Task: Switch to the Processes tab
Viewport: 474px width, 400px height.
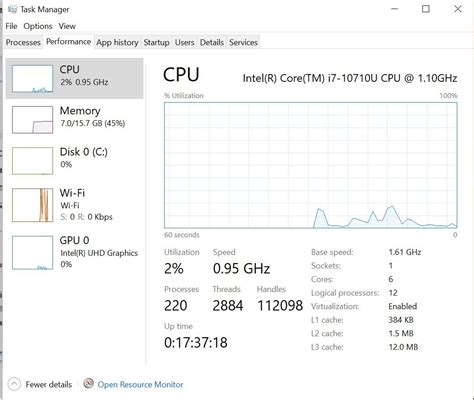Action: coord(23,42)
